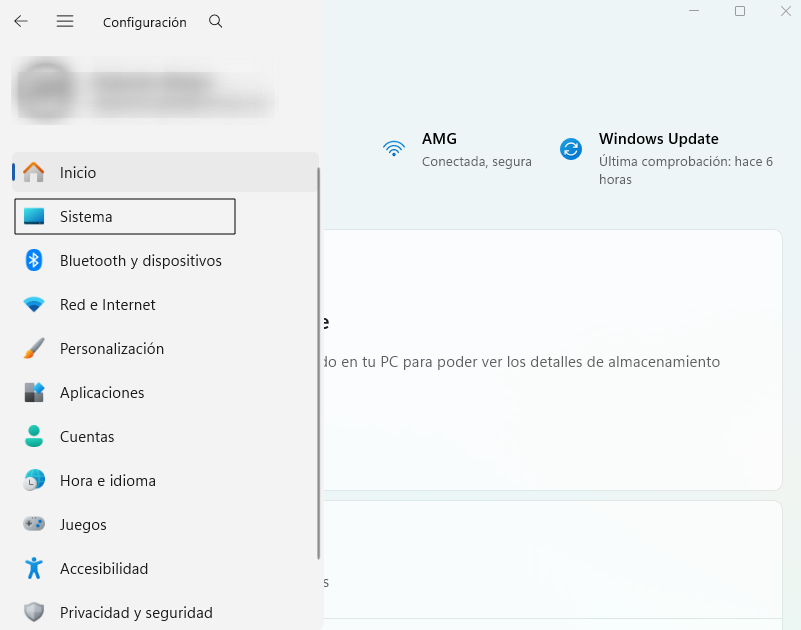Go to the Inicio page
Image resolution: width=801 pixels, height=630 pixels.
pos(124,172)
